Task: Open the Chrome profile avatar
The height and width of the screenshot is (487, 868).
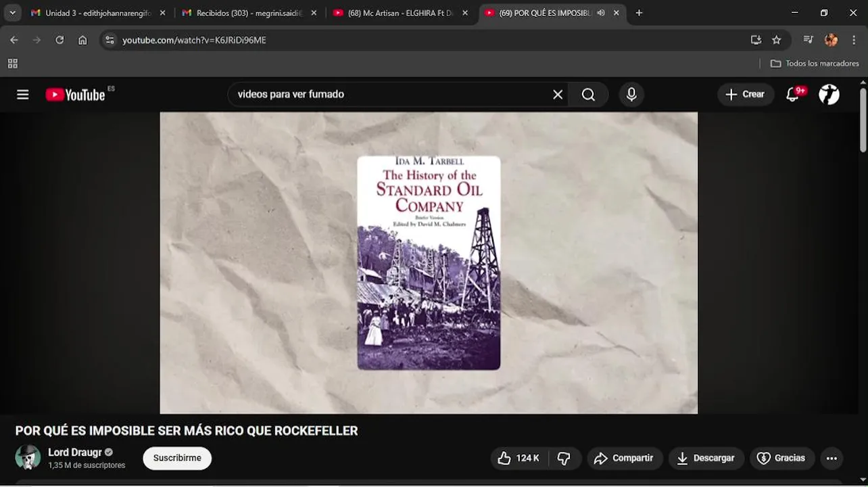Action: click(831, 40)
